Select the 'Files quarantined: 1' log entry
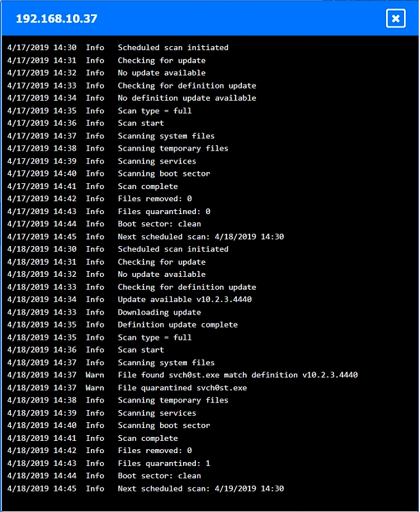This screenshot has width=420, height=512. pos(164,463)
